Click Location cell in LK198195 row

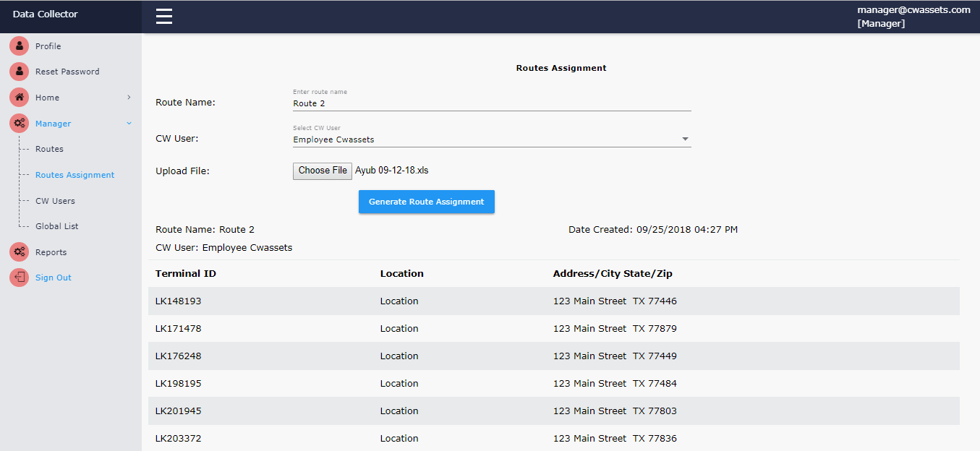pos(399,384)
